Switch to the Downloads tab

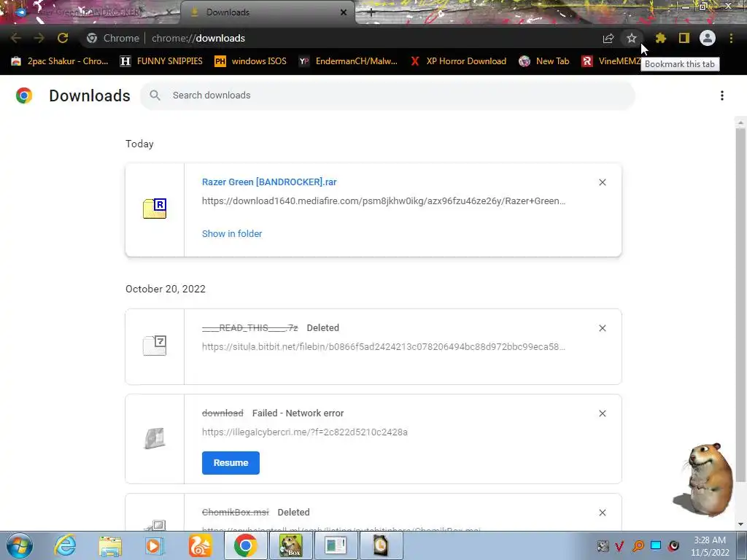[x=267, y=12]
